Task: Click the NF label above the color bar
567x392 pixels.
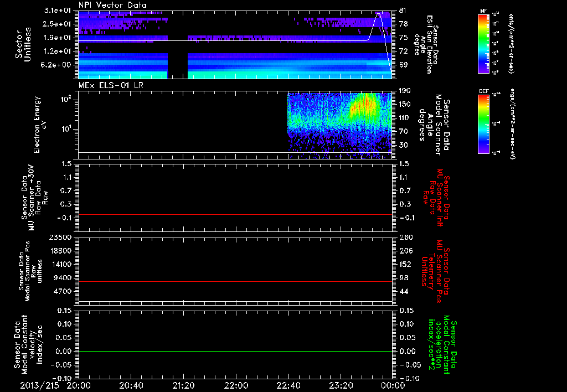Action: [x=483, y=11]
